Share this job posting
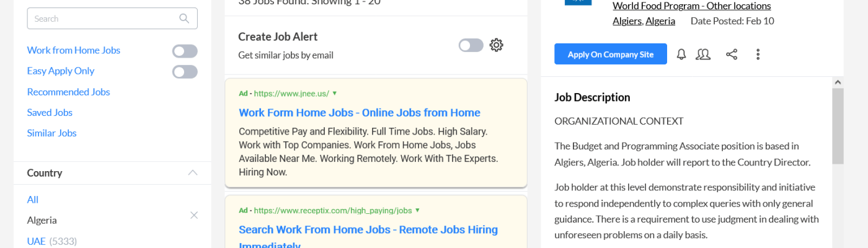The width and height of the screenshot is (868, 248). [x=732, y=55]
